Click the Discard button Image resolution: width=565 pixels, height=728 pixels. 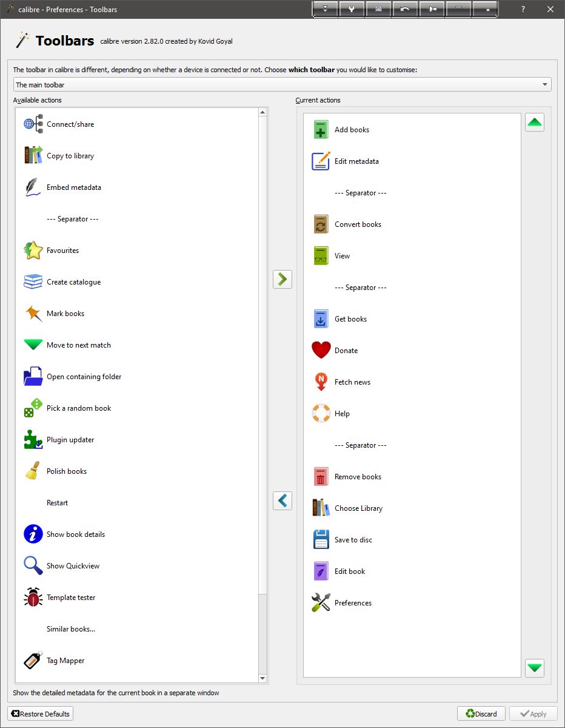click(x=481, y=714)
